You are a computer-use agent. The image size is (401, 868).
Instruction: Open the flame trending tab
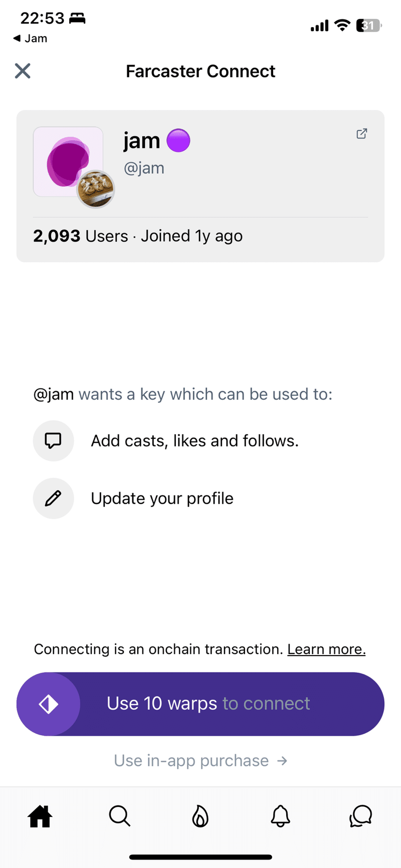point(200,816)
